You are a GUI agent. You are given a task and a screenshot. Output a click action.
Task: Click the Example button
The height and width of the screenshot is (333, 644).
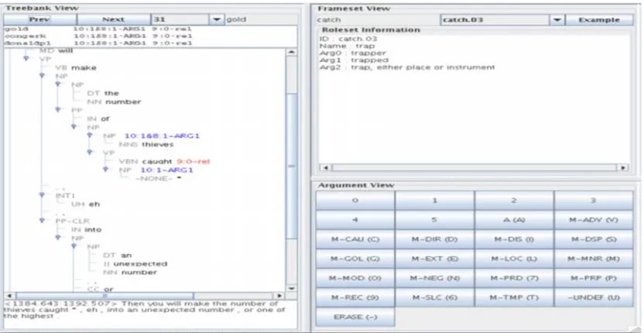click(599, 19)
